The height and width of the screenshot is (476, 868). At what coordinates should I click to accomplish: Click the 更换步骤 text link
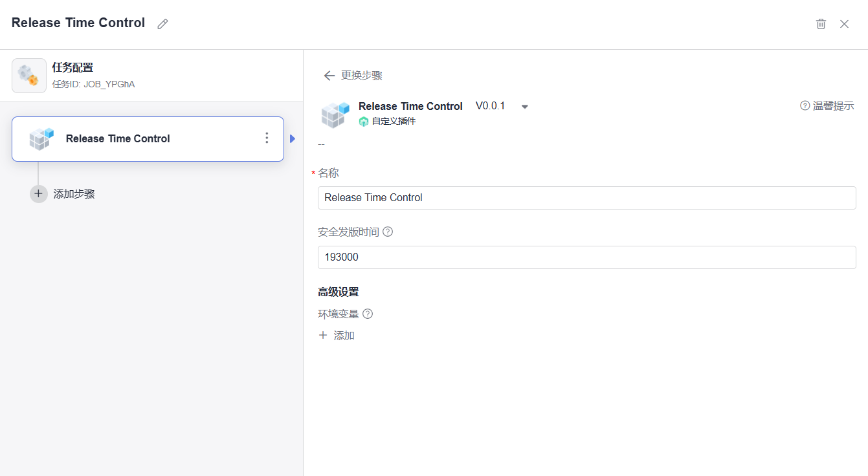tap(362, 76)
